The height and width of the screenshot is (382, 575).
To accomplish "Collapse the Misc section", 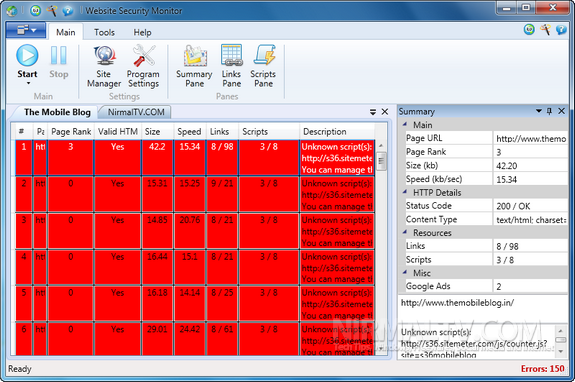I will click(x=405, y=273).
